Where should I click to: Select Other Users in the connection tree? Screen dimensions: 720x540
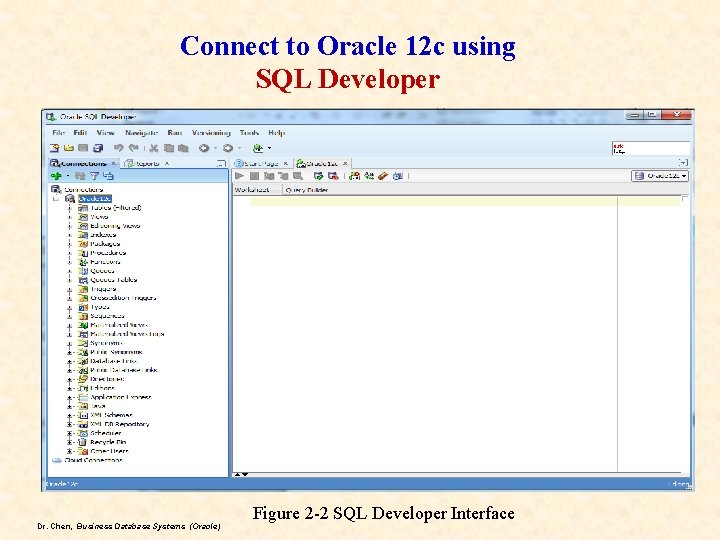point(109,451)
